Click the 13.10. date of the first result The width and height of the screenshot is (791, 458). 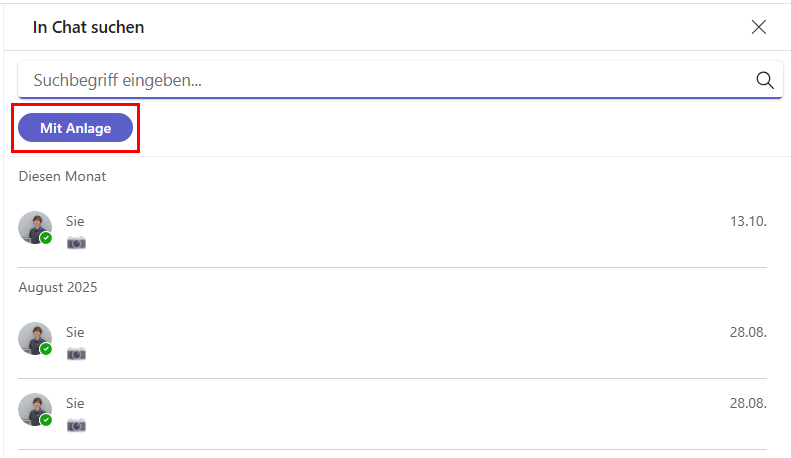click(748, 221)
